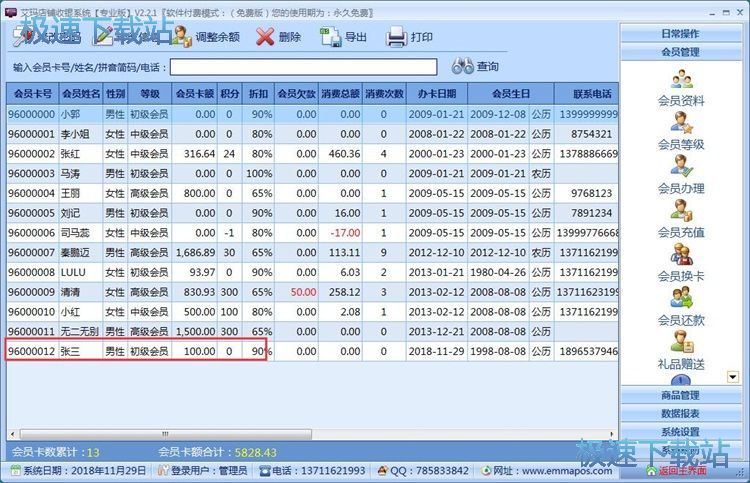Click the QQ icon in status bar

tap(383, 471)
